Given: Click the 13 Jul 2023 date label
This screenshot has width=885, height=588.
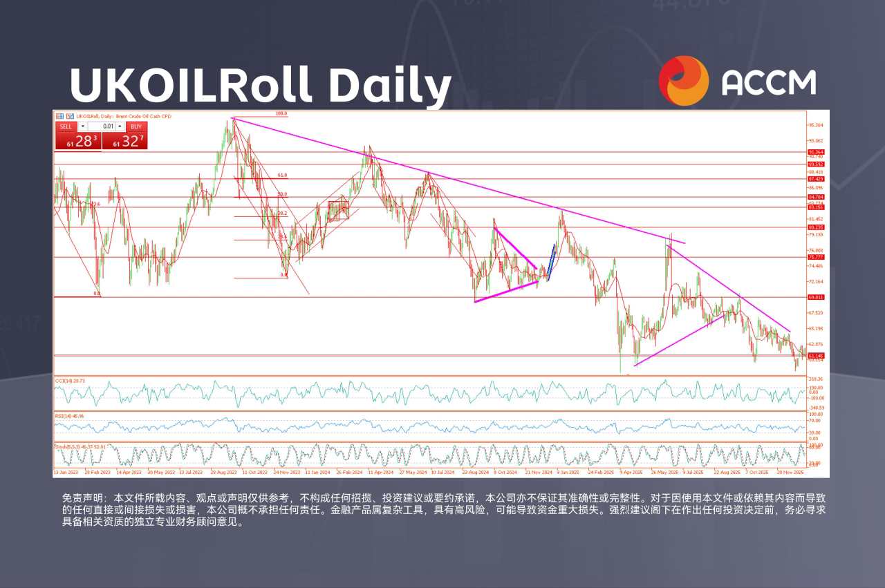Looking at the screenshot, I should 192,473.
